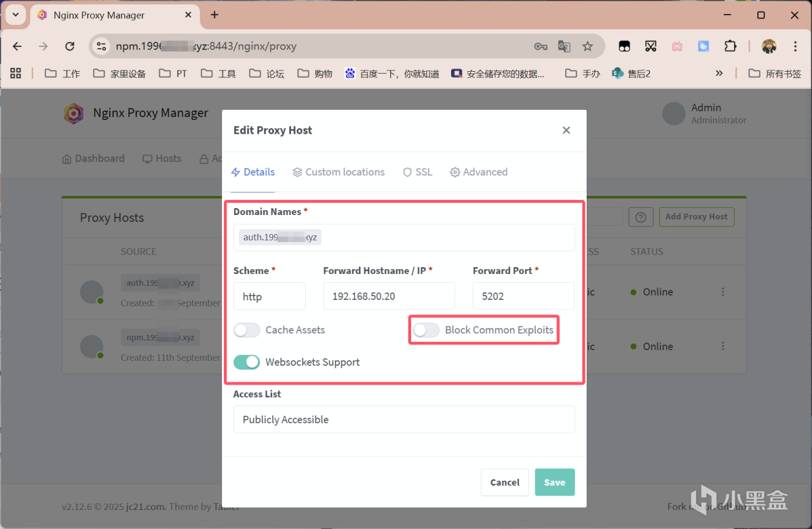
Task: Open the Access List dropdown
Action: [x=404, y=419]
